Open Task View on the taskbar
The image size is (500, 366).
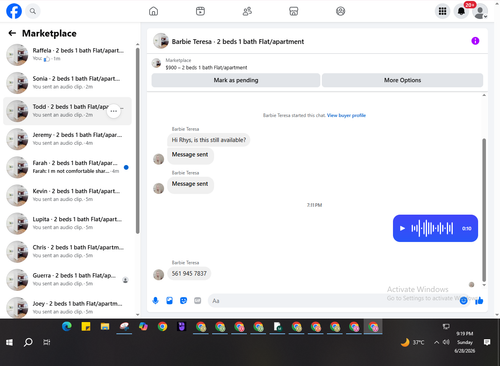coord(47,342)
